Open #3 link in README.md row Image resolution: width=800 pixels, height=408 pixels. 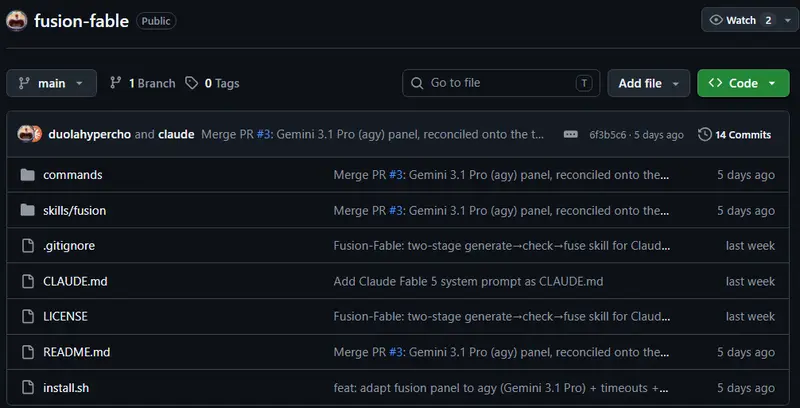click(396, 352)
